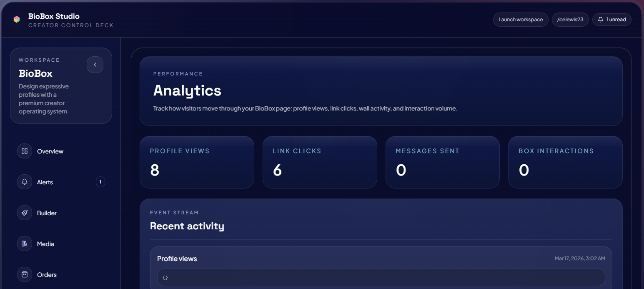Click the Alerts bell icon in sidebar
The height and width of the screenshot is (289, 644).
pyautogui.click(x=25, y=182)
